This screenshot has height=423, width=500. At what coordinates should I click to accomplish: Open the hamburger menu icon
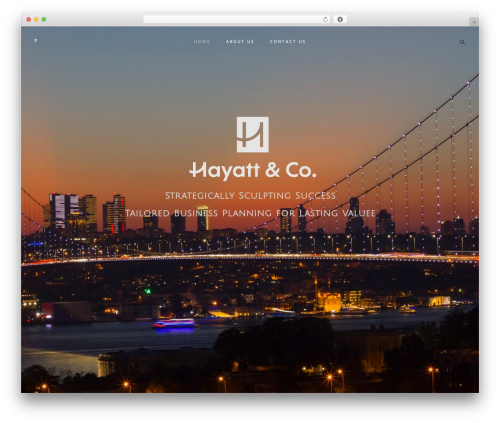[x=36, y=40]
